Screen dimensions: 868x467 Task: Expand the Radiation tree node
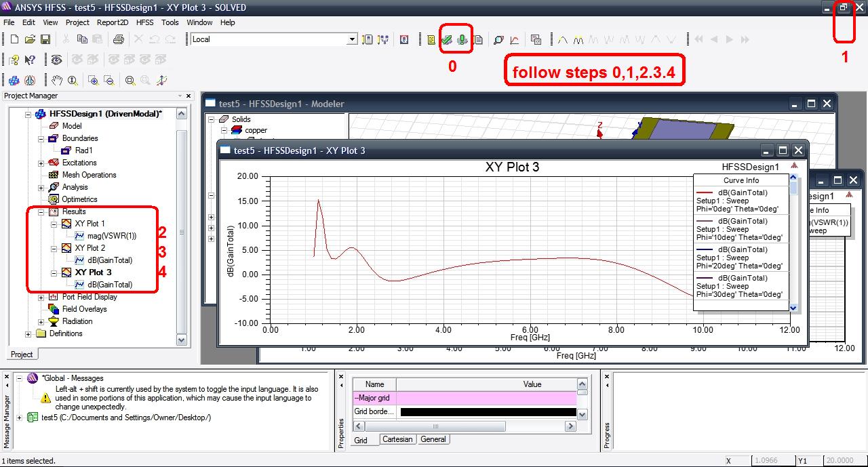pos(41,321)
